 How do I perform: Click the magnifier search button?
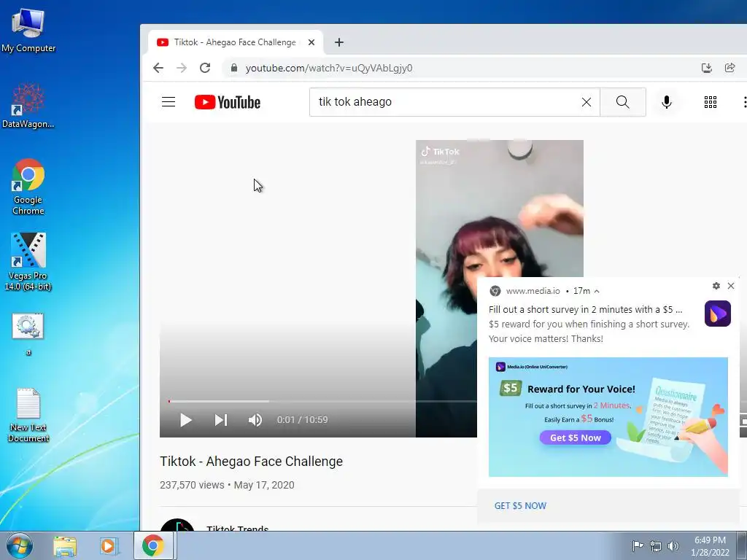tap(623, 102)
